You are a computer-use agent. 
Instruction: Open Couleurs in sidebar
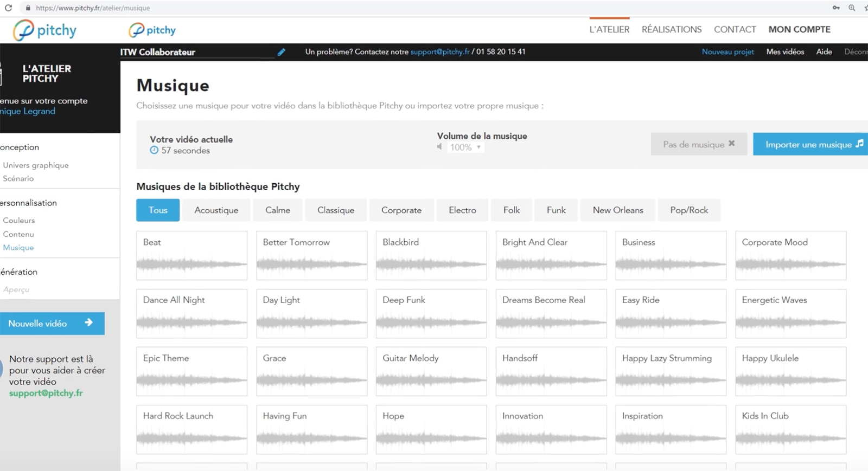point(19,221)
